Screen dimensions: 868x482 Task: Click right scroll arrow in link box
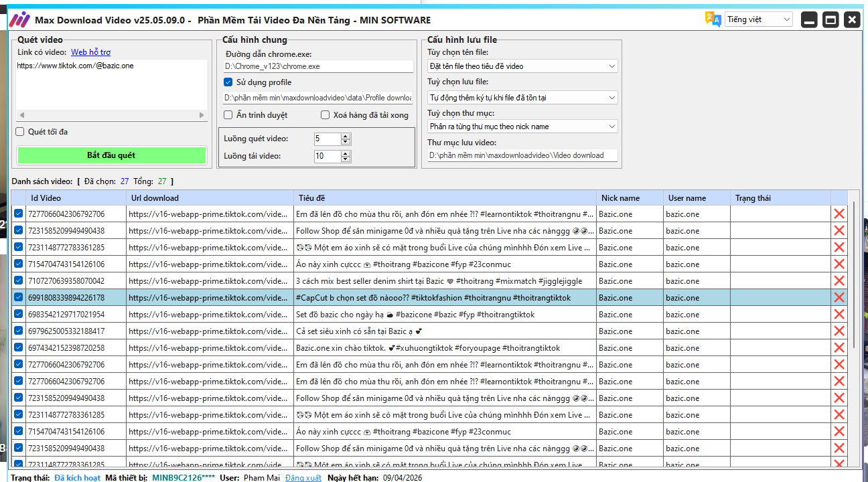coord(202,115)
